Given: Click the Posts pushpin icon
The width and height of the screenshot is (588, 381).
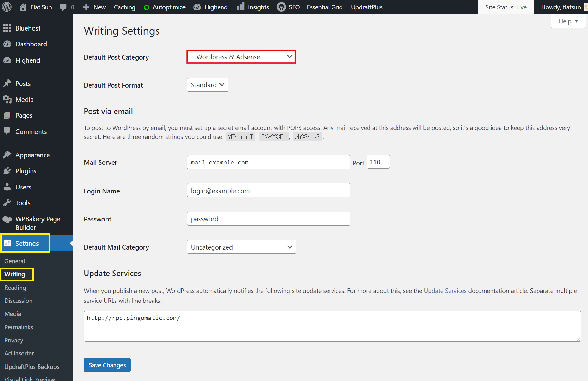Looking at the screenshot, I should click(7, 83).
